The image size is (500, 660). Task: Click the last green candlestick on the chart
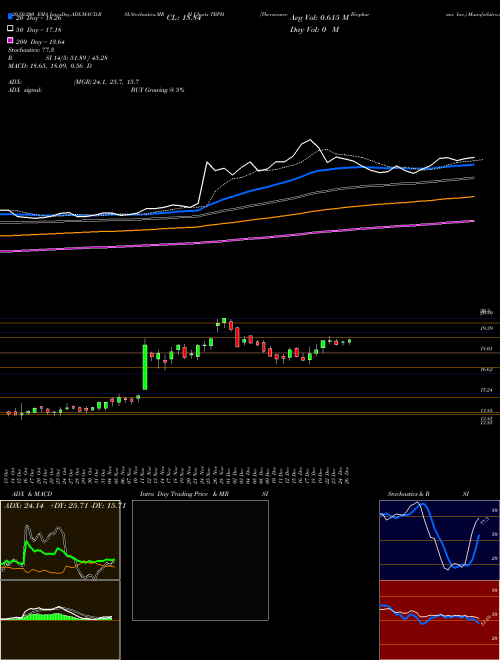tap(349, 341)
